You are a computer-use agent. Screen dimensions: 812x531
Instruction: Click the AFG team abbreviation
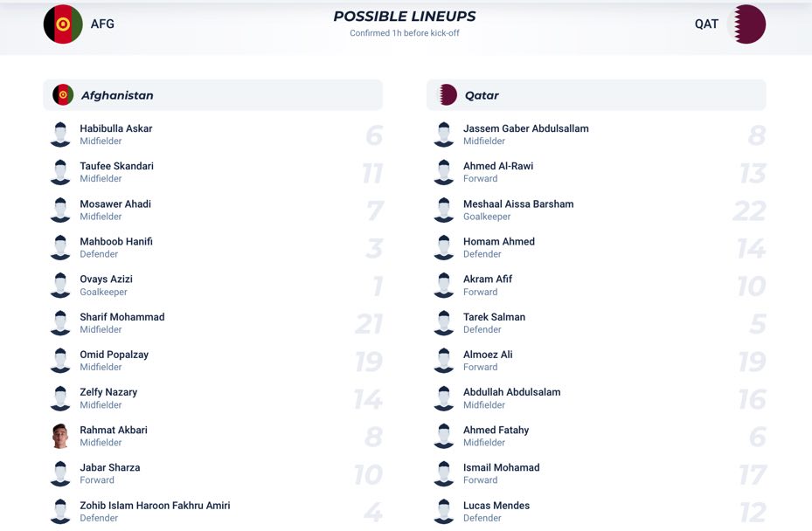click(x=102, y=24)
